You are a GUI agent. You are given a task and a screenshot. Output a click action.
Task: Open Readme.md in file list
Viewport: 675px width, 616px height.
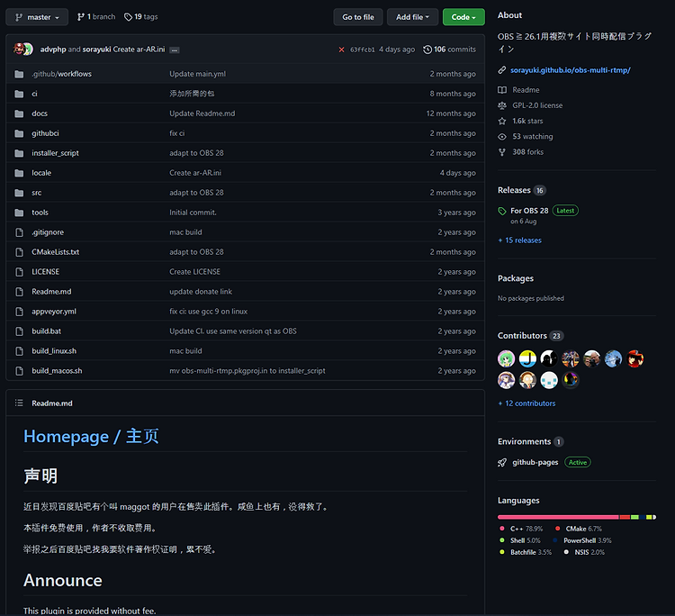(51, 292)
